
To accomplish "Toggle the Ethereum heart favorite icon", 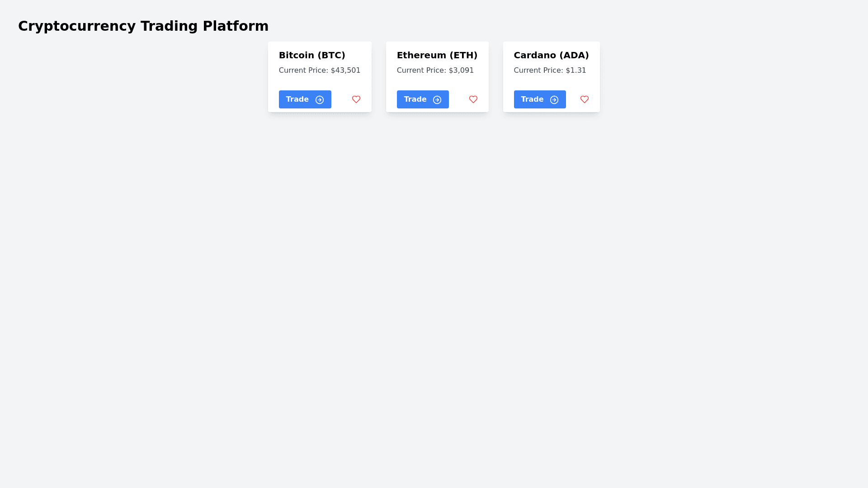I will coord(473,99).
